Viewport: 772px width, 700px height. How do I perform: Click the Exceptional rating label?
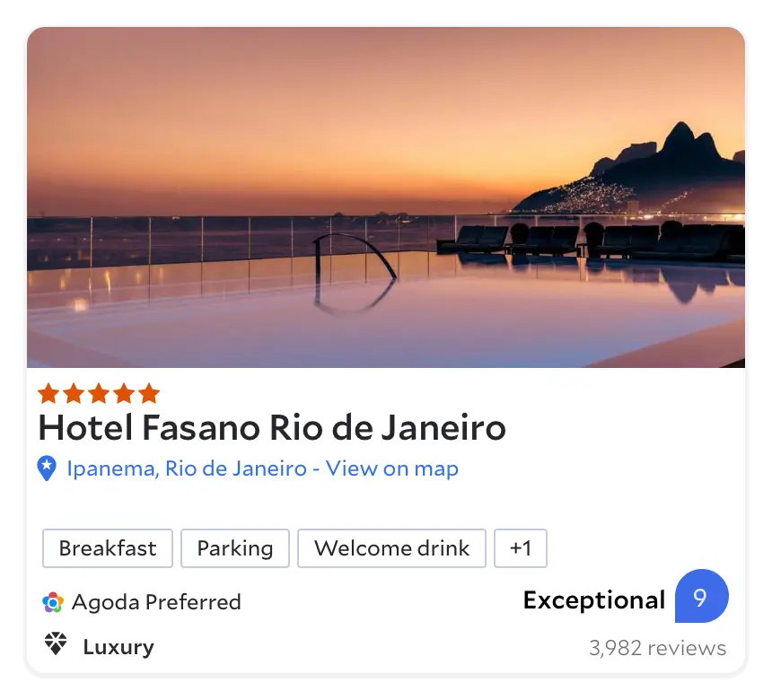tap(594, 600)
